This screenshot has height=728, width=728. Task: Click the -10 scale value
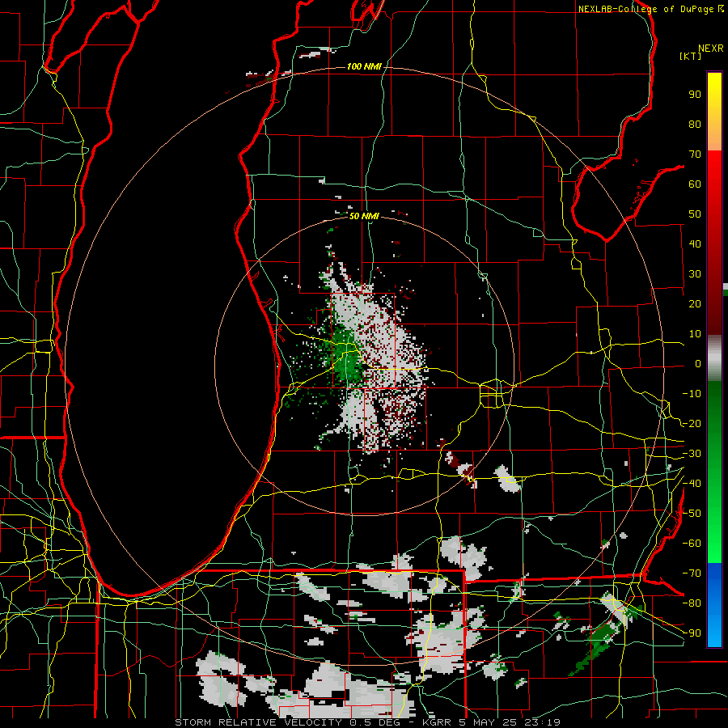click(692, 394)
